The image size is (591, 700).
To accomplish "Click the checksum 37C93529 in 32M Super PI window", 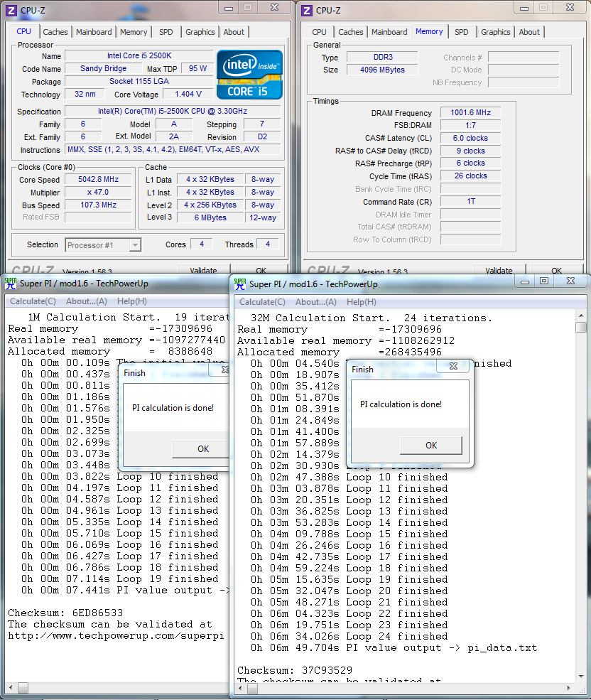I will click(327, 671).
